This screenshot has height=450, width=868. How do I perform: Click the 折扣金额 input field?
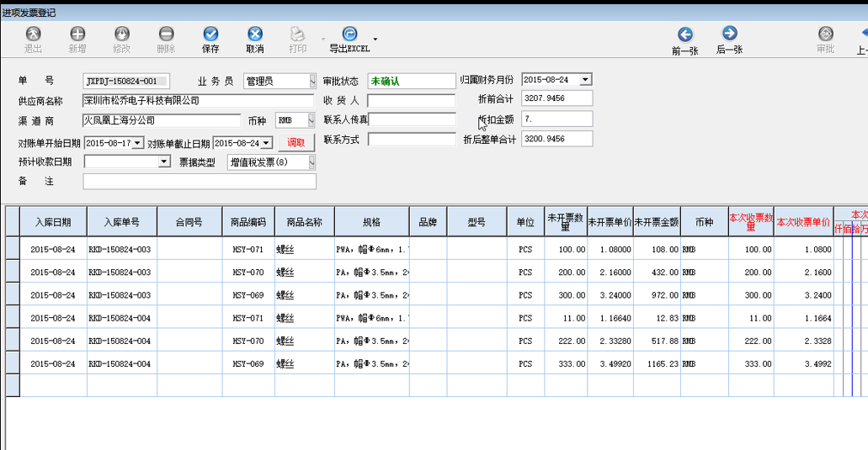point(556,119)
